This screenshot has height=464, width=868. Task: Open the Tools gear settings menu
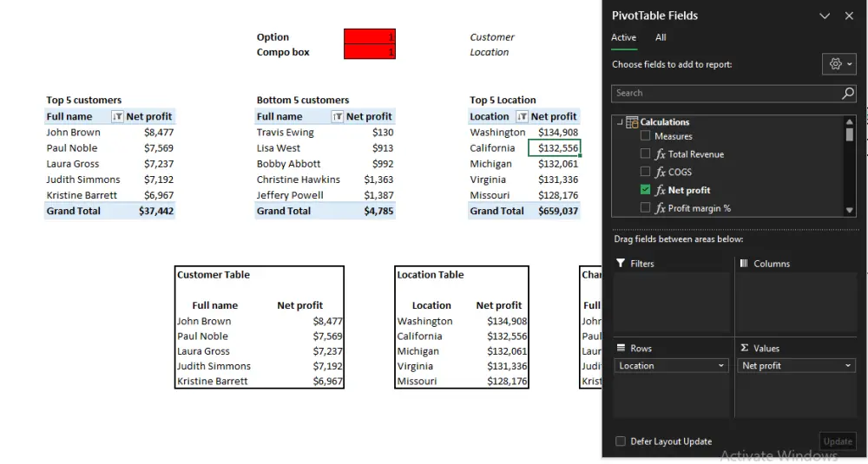pos(839,64)
